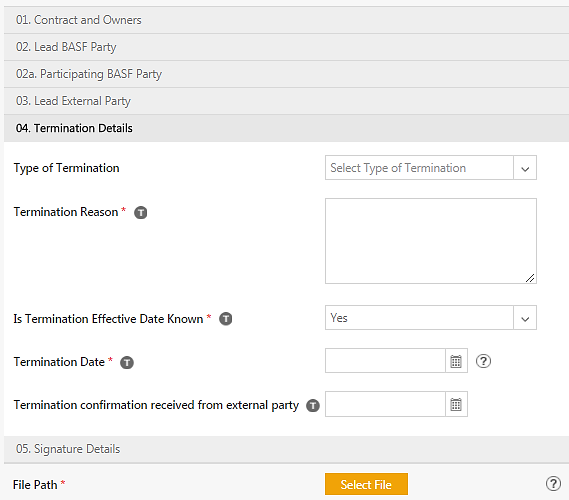Click the T info icon beside Termination Reason

pos(141,213)
